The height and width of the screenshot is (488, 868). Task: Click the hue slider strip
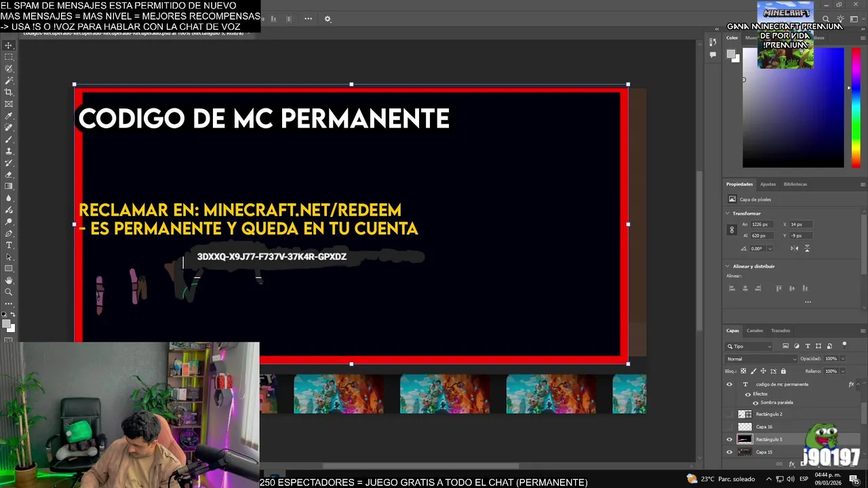pos(856,108)
